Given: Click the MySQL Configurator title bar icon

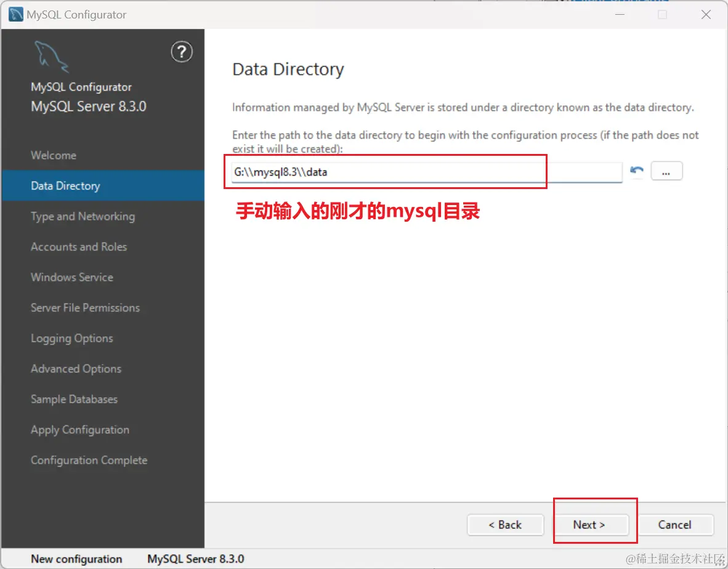Looking at the screenshot, I should (x=16, y=14).
